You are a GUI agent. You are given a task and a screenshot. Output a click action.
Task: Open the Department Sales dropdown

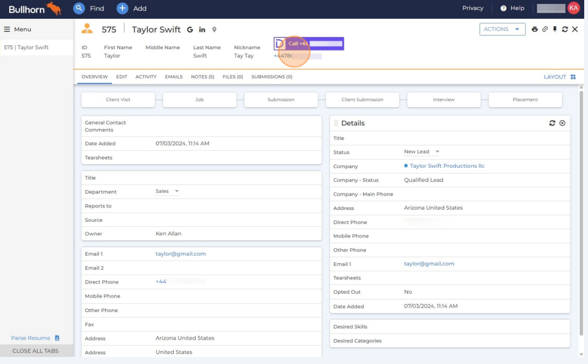(x=167, y=191)
